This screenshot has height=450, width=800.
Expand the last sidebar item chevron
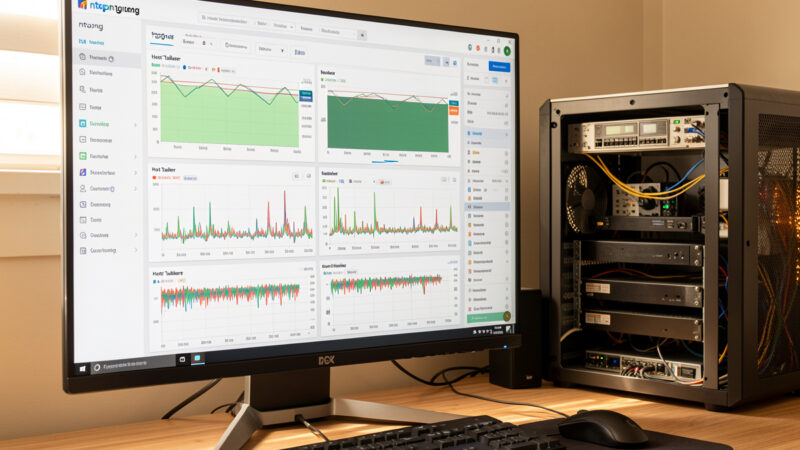pos(136,250)
